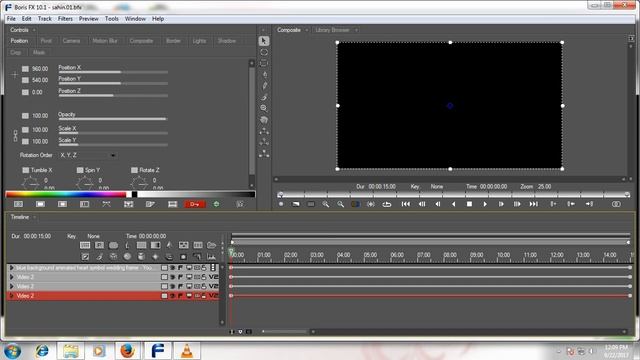Expand the blue background track row
640x360 pixels.
click(x=11, y=268)
